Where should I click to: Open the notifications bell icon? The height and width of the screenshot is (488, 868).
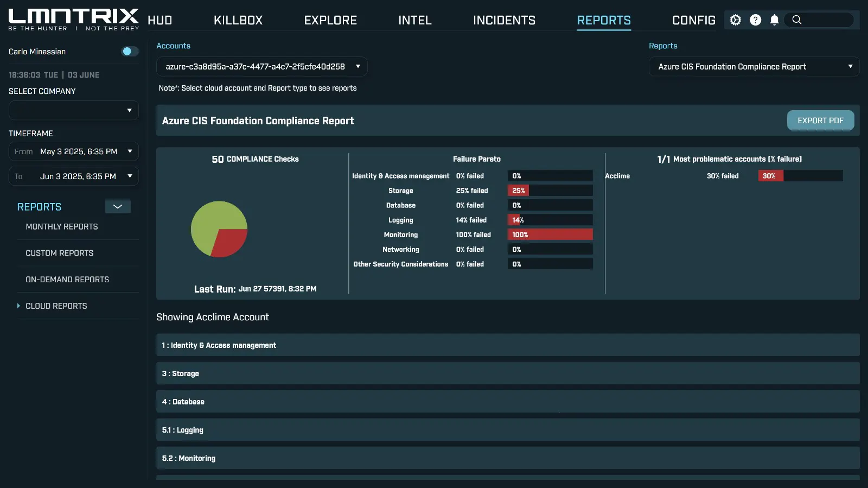(775, 20)
